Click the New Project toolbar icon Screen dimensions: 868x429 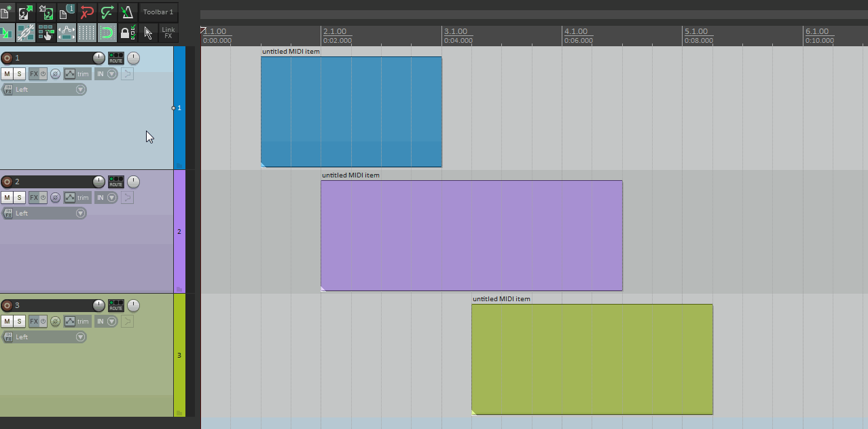tap(7, 12)
